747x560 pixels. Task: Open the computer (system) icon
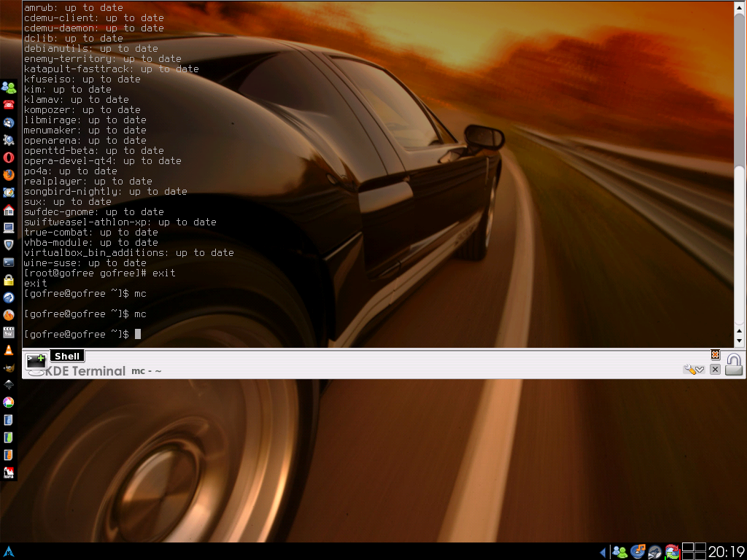click(9, 227)
